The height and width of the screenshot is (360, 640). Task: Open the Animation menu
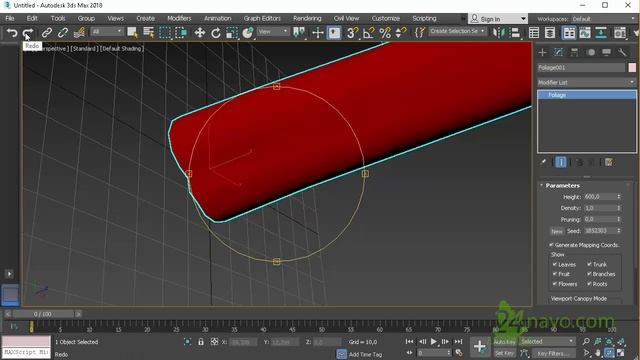(217, 18)
